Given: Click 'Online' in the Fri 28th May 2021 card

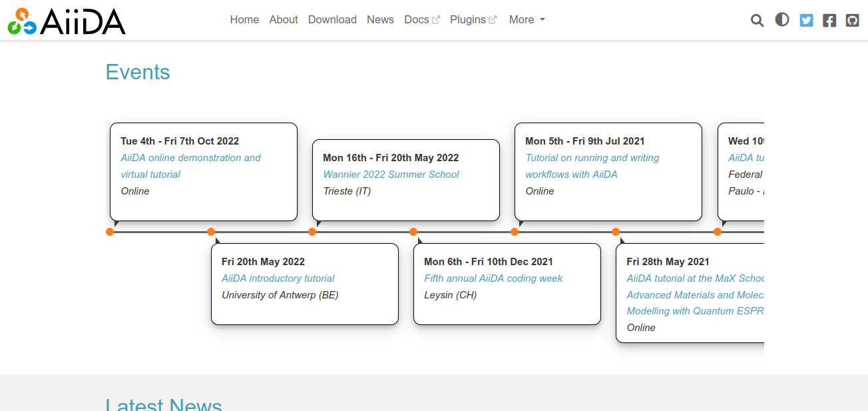Looking at the screenshot, I should pos(641,328).
